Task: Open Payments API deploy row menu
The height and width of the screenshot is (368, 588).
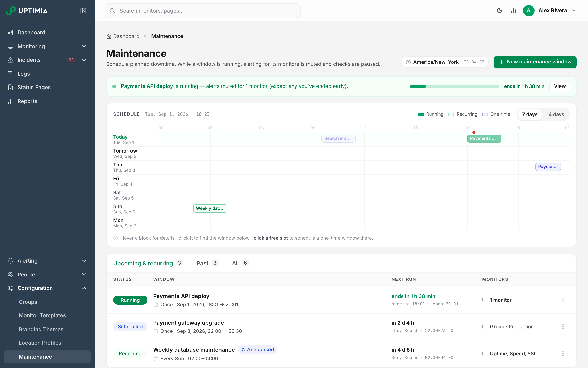Action: click(563, 300)
